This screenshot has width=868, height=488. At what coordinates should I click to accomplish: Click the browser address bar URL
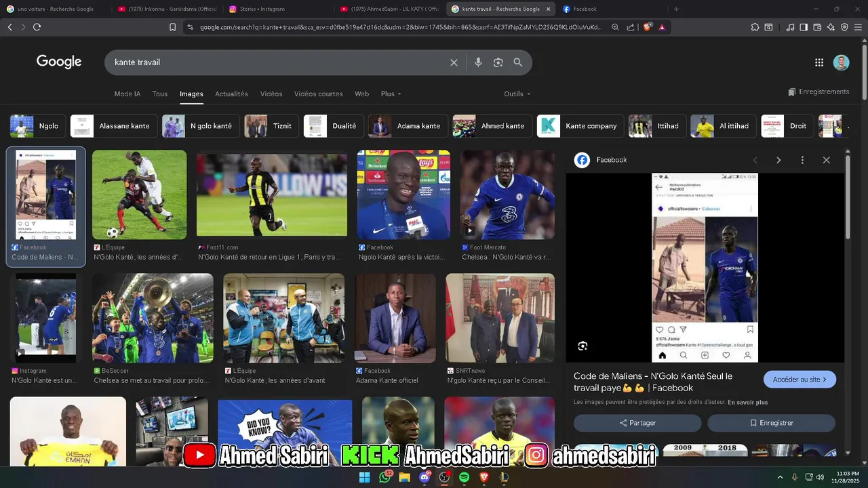pos(400,27)
